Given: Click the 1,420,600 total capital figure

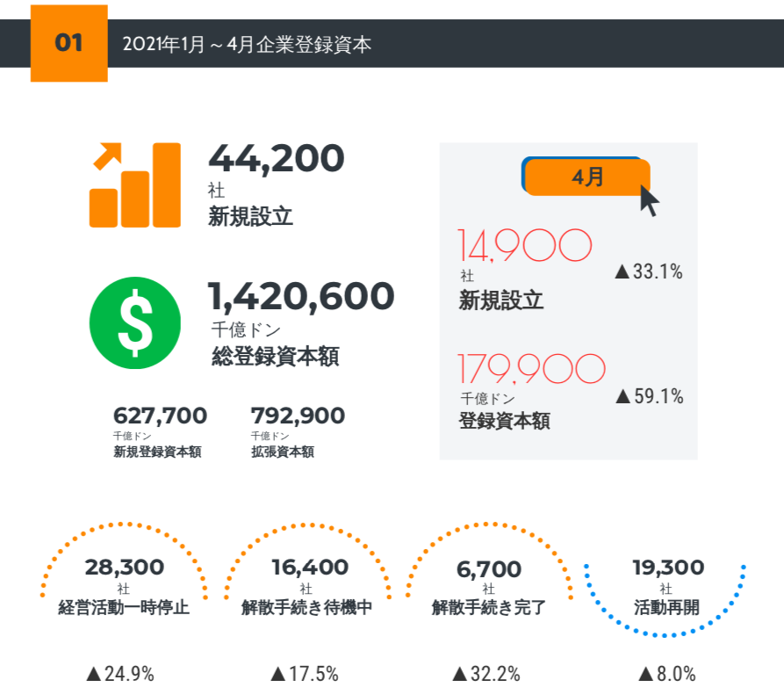Looking at the screenshot, I should 301,297.
